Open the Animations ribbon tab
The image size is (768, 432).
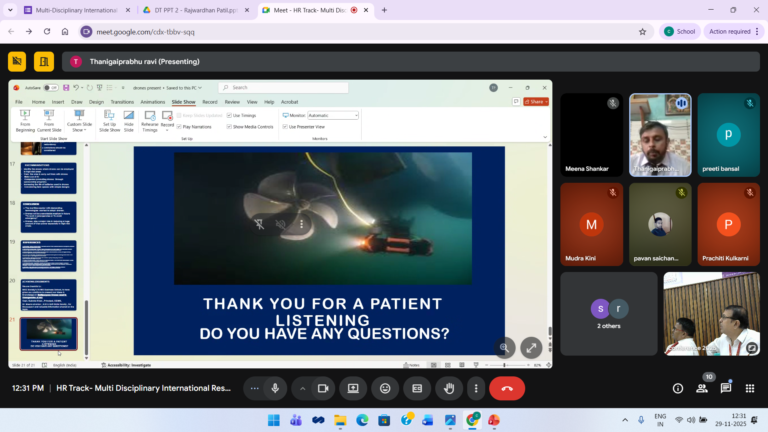[153, 102]
